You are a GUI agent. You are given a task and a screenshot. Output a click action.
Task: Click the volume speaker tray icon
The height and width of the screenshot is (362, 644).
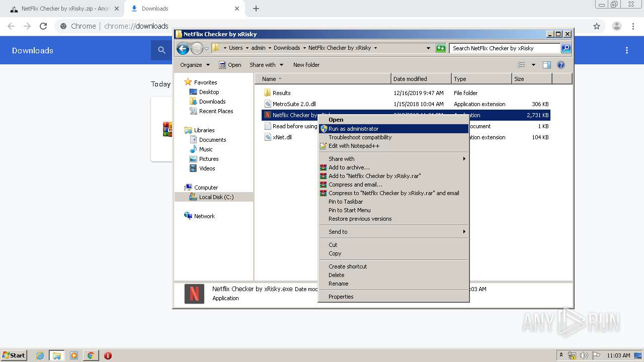pos(584,355)
